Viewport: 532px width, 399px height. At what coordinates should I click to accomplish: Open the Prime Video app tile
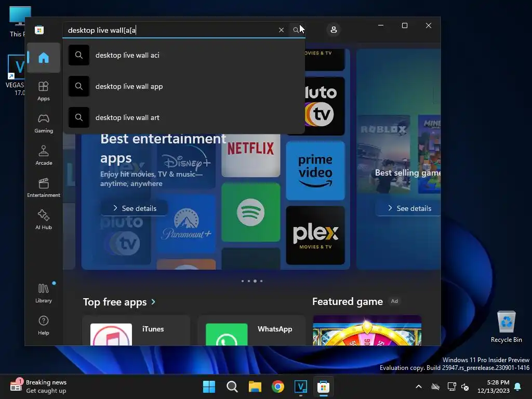click(x=315, y=170)
